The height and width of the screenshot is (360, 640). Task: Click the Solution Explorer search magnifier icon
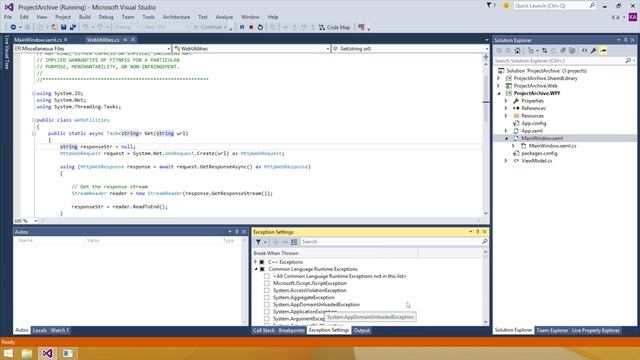(x=628, y=61)
